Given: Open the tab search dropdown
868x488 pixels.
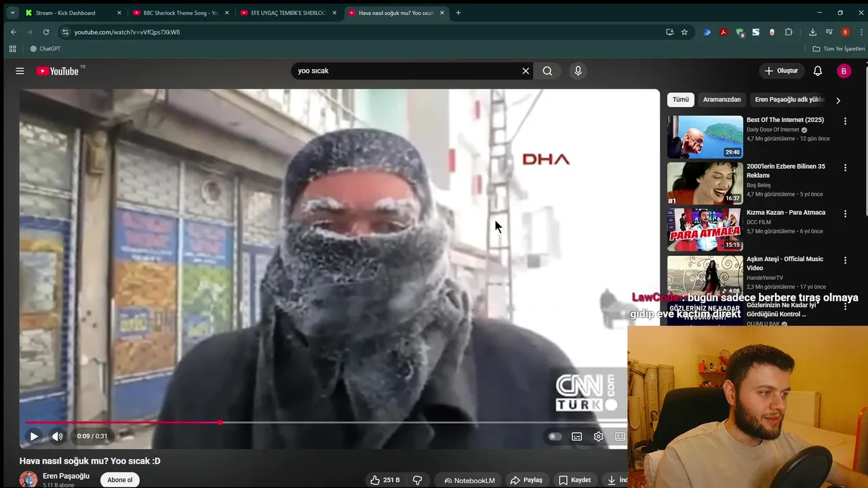Looking at the screenshot, I should 12,13.
